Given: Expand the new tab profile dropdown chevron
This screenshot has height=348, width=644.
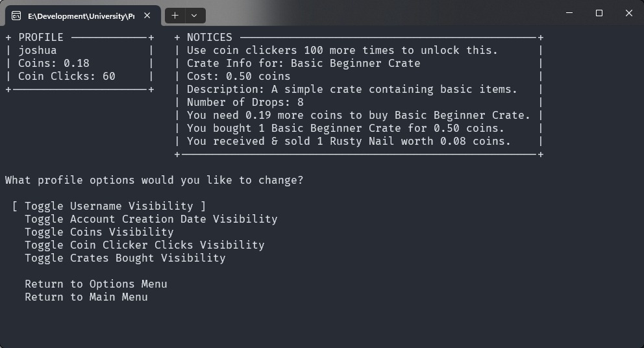Looking at the screenshot, I should click(194, 15).
